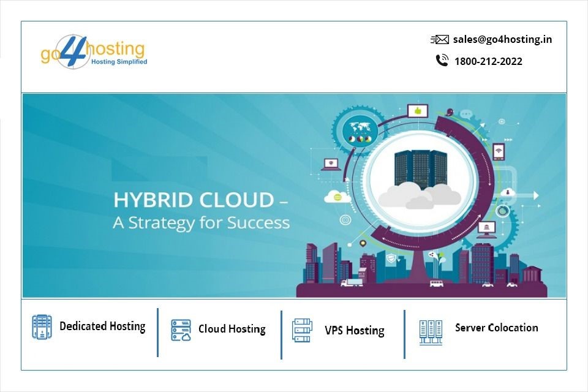This screenshot has width=588, height=392.
Task: Click the phone call icon
Action: coord(442,61)
